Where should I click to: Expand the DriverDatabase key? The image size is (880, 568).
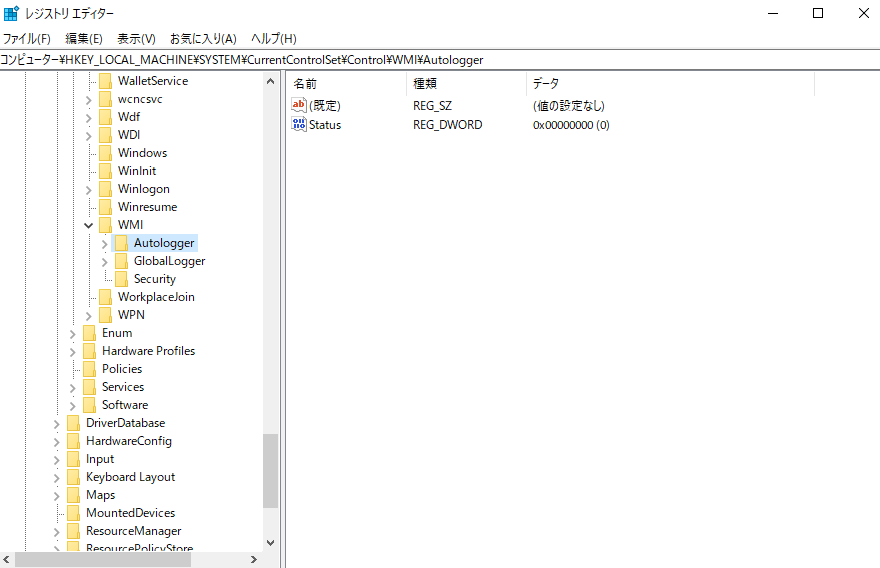[57, 423]
